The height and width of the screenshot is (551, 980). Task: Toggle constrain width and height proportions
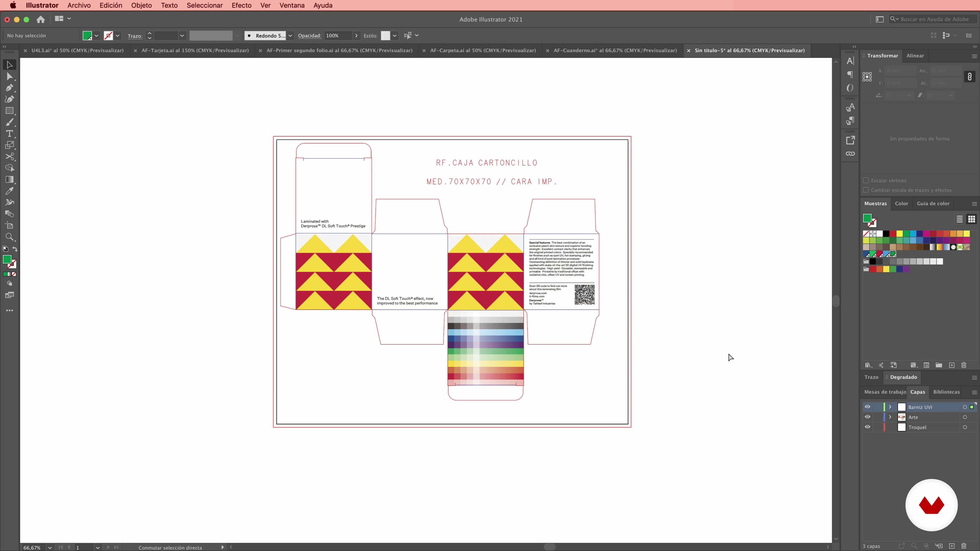969,77
